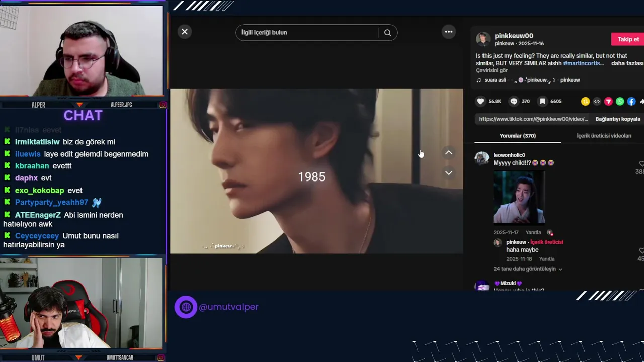Click the @umutvalper handle text
The width and height of the screenshot is (644, 362).
point(228,307)
